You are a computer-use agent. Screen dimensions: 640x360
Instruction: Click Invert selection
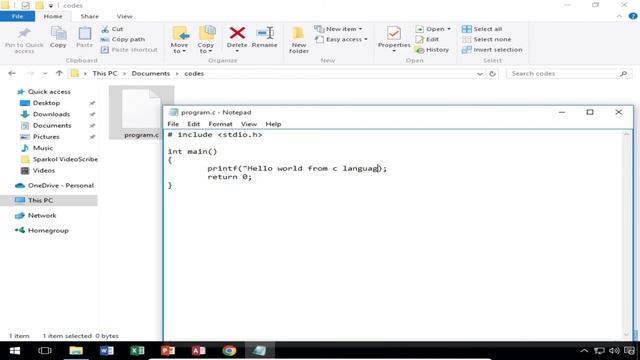click(492, 49)
